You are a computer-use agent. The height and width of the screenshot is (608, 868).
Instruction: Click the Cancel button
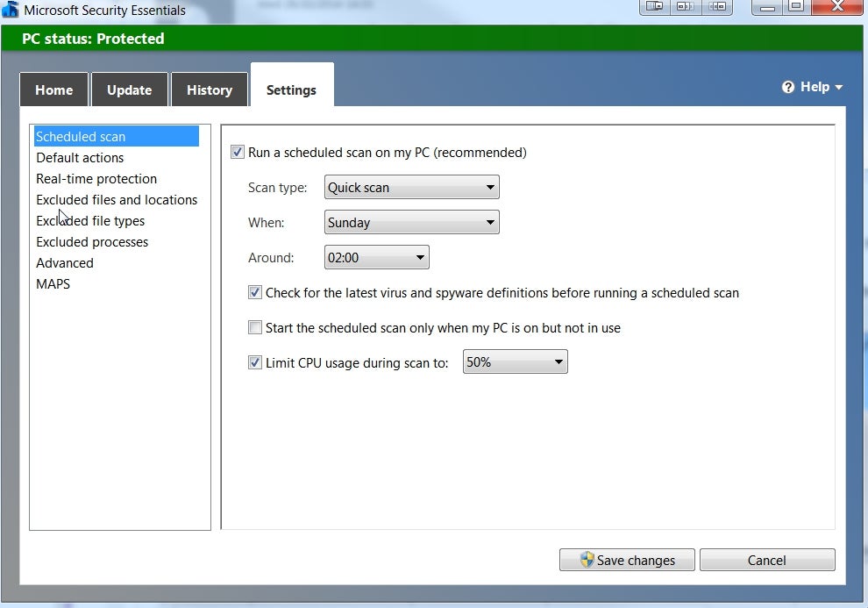pos(767,560)
